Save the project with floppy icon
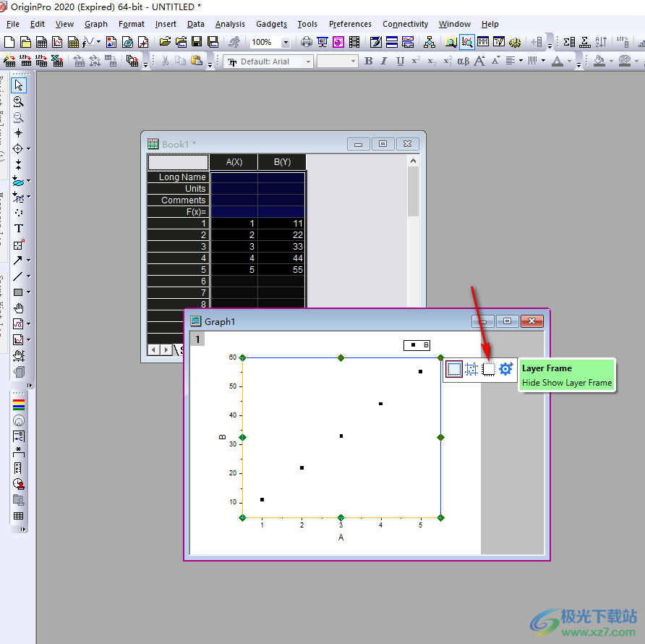645x644 pixels. coord(197,42)
